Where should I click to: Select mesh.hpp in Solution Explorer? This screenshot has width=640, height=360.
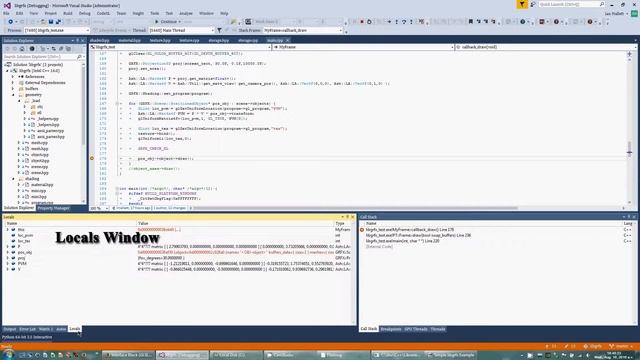coord(40,149)
